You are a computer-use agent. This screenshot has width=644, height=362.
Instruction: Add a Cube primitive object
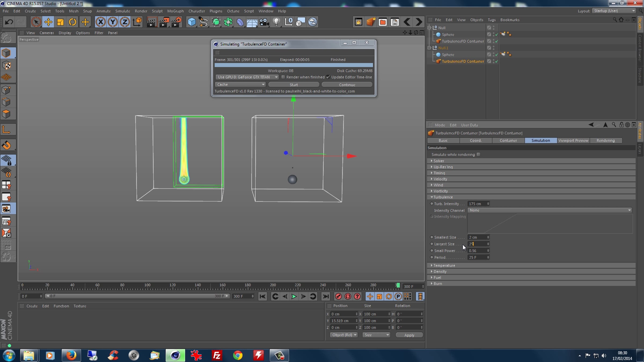(x=192, y=22)
